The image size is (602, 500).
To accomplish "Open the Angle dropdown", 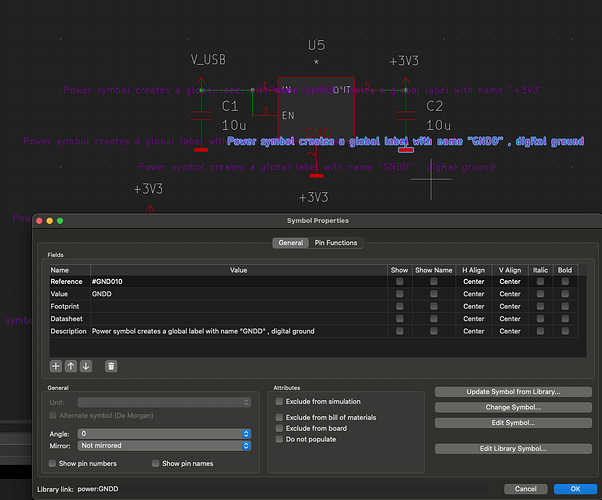I will coord(164,434).
